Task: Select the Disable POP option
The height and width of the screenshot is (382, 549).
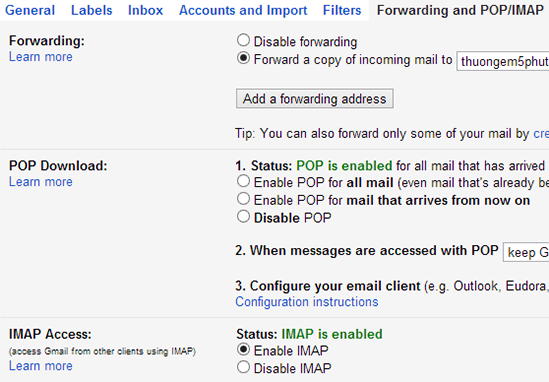Action: (x=243, y=217)
